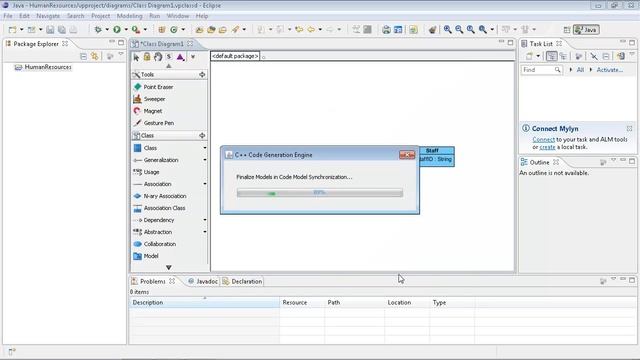This screenshot has height=360, width=640.
Task: Toggle the palette lock icon
Action: point(147,57)
